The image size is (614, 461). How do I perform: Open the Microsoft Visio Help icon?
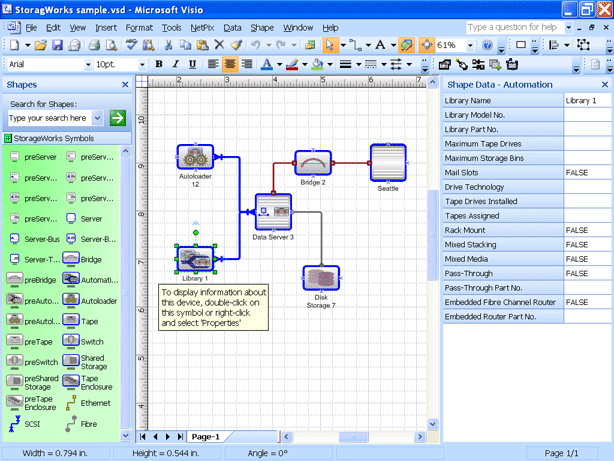(487, 45)
